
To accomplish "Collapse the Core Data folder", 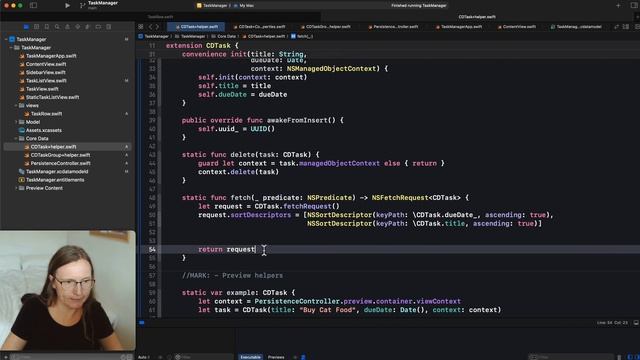I will [x=16, y=138].
